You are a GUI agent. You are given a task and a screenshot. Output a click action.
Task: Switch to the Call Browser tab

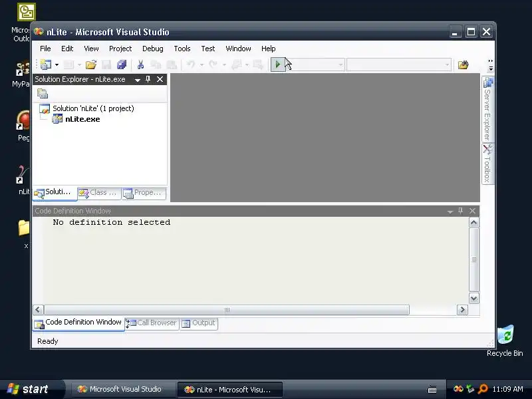[152, 323]
